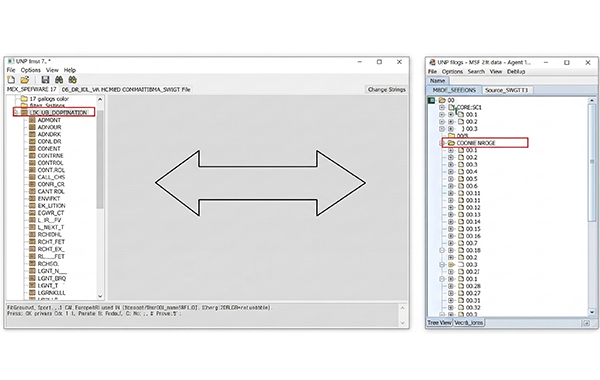Click the table icon beside ADNOUR
Image resolution: width=600 pixels, height=380 pixels.
tap(33, 127)
